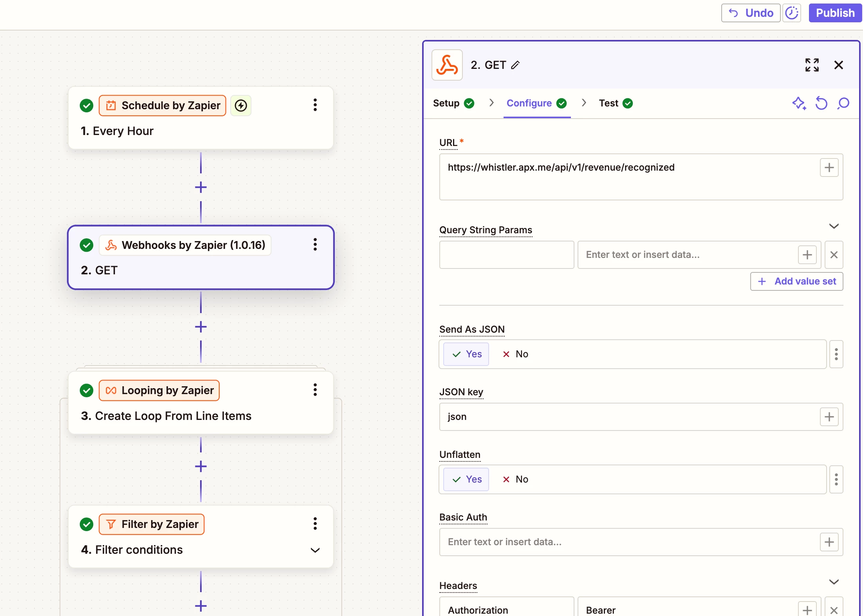Select the Schedule by Zapier step card
The height and width of the screenshot is (616, 863).
click(x=201, y=118)
